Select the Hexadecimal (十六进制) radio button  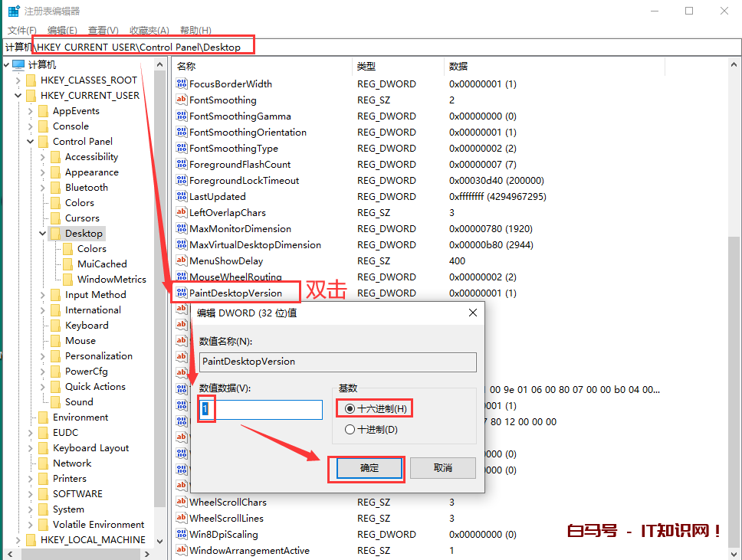(x=350, y=409)
